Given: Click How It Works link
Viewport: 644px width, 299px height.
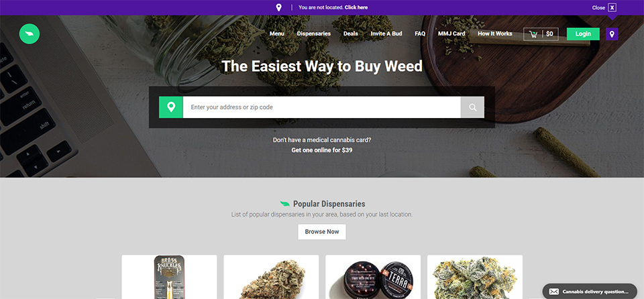Looking at the screenshot, I should 495,34.
